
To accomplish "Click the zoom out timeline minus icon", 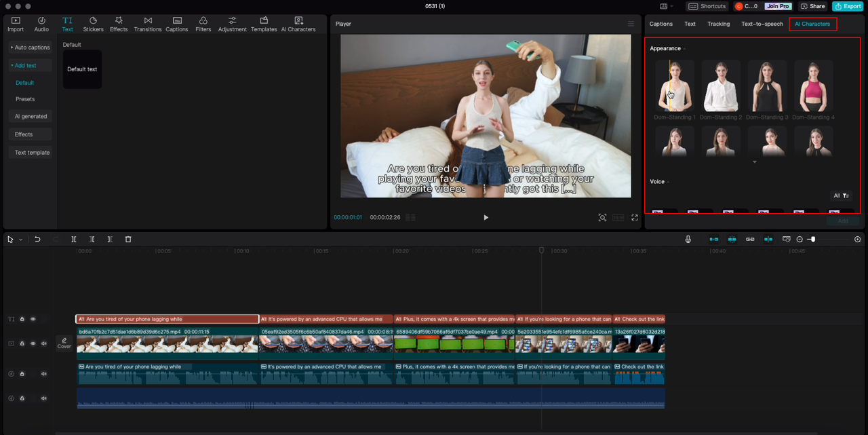I will 800,240.
